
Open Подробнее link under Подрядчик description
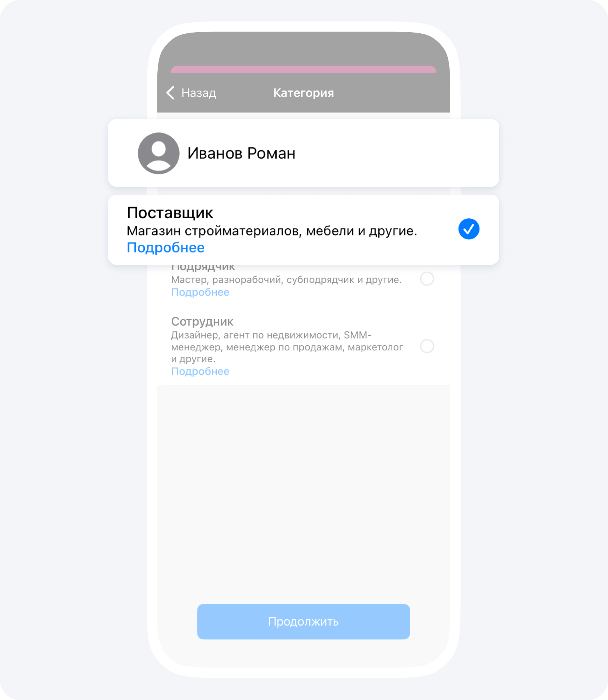click(x=200, y=292)
